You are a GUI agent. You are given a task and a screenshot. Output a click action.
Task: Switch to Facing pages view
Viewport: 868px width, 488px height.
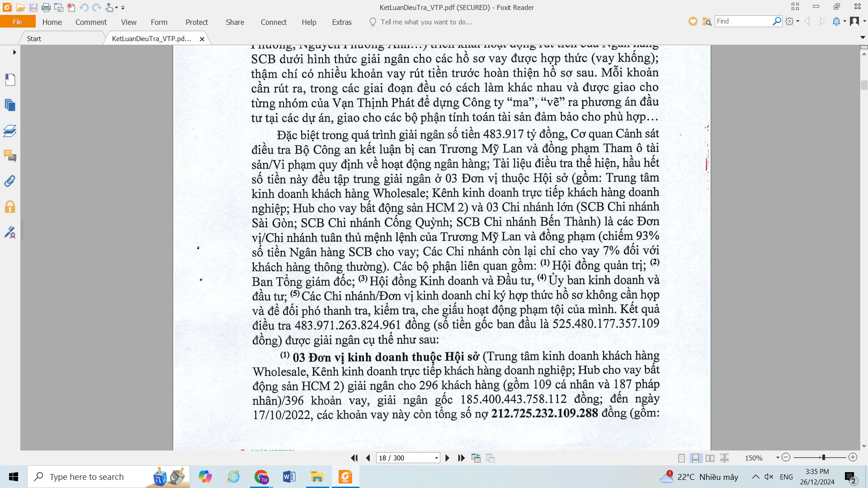(x=710, y=458)
